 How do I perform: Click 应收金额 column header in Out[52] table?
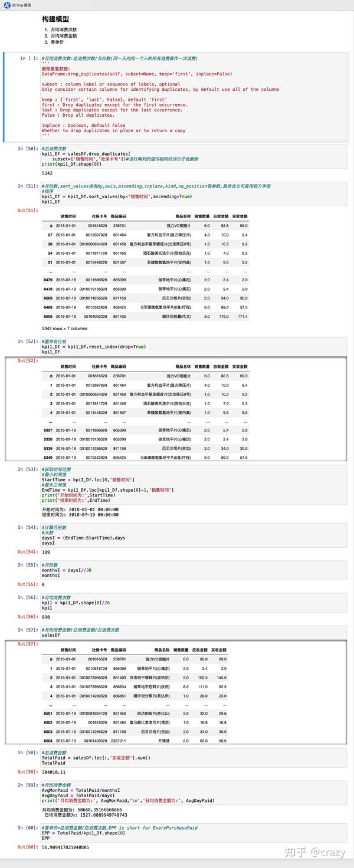[x=221, y=366]
